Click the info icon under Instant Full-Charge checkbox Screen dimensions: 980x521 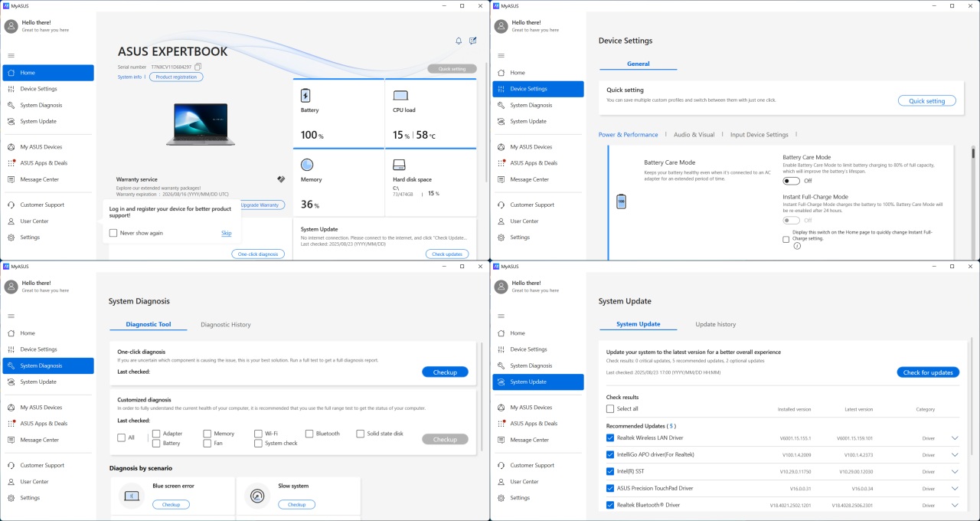pos(797,246)
